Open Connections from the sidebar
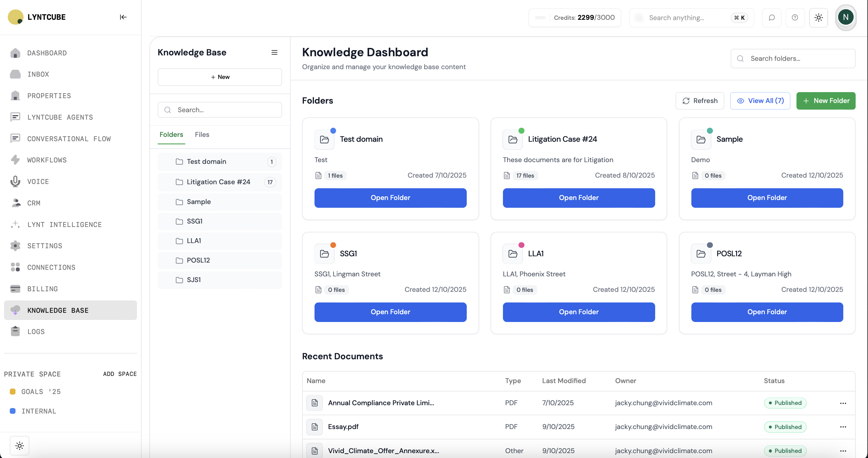Screen dimensions: 868x458 (x=51, y=267)
